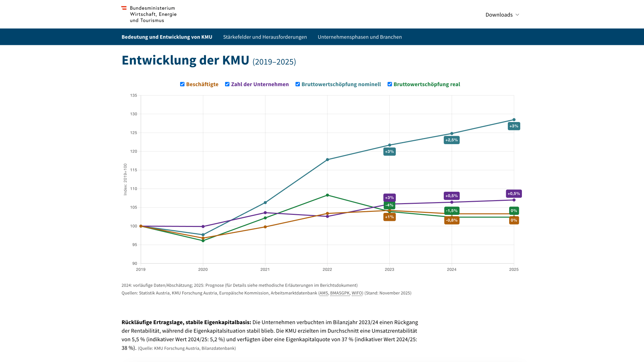
Task: Toggle the Bruttowertschöpfung nominell checkbox
Action: point(298,84)
